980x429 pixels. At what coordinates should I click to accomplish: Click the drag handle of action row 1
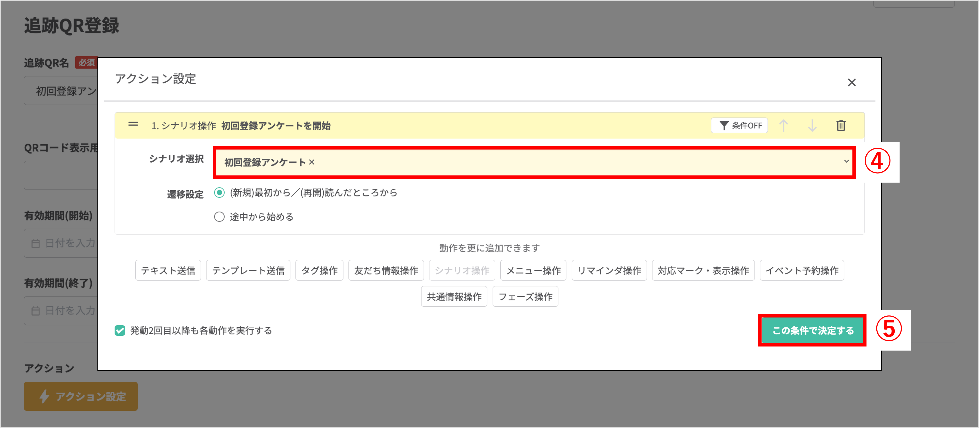tap(133, 124)
